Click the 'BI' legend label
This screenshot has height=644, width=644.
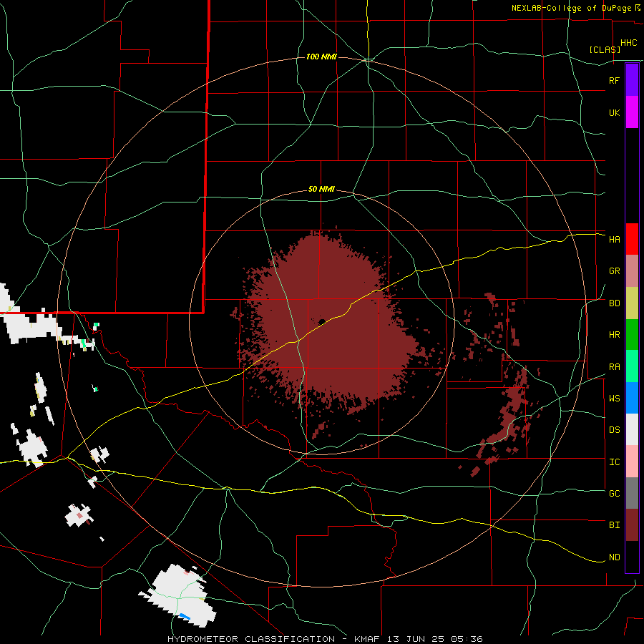[x=614, y=525]
